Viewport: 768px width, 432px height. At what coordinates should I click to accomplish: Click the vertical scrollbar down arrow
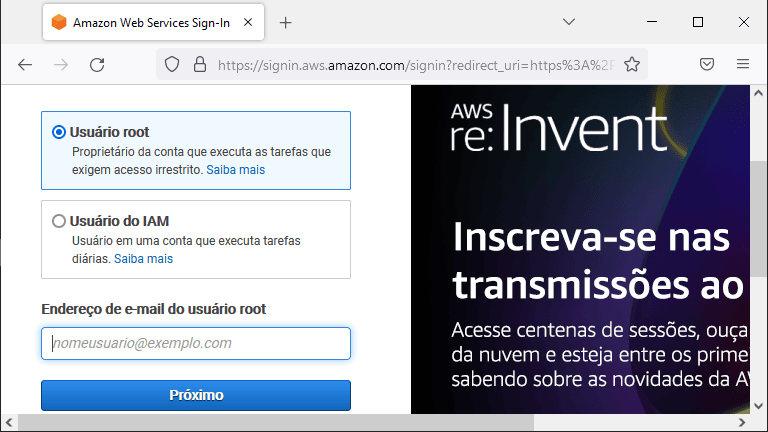(758, 406)
